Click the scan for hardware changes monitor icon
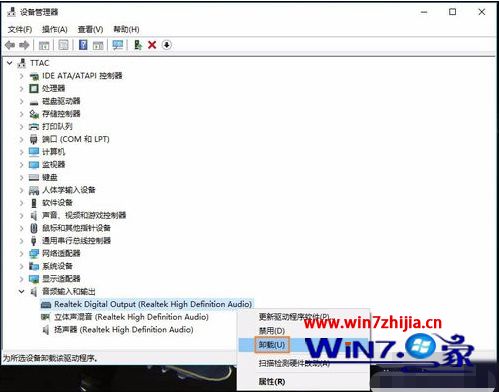Image resolution: width=500 pixels, height=392 pixels. pos(118,45)
